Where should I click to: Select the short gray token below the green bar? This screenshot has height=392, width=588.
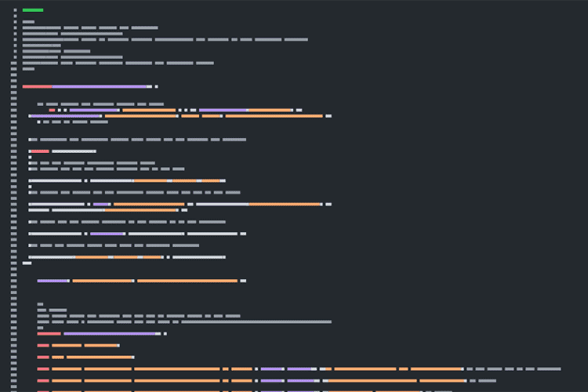coord(28,22)
